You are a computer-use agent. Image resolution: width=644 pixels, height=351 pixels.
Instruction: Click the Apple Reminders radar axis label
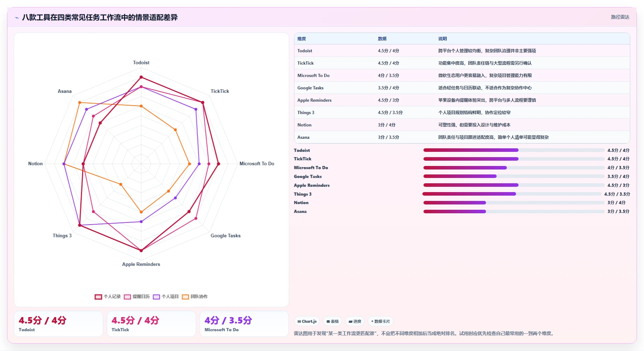141,264
